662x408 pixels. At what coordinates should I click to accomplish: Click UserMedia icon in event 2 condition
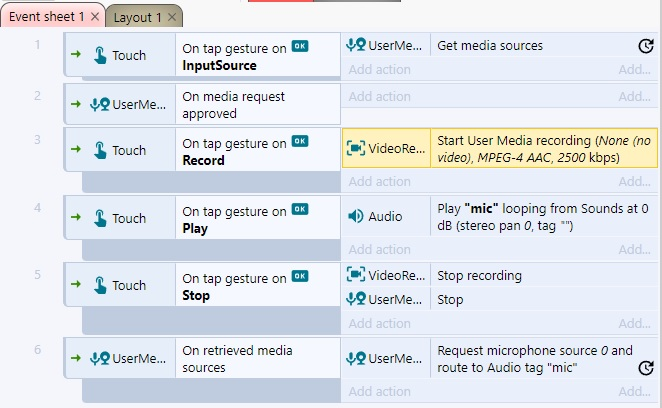pyautogui.click(x=100, y=104)
